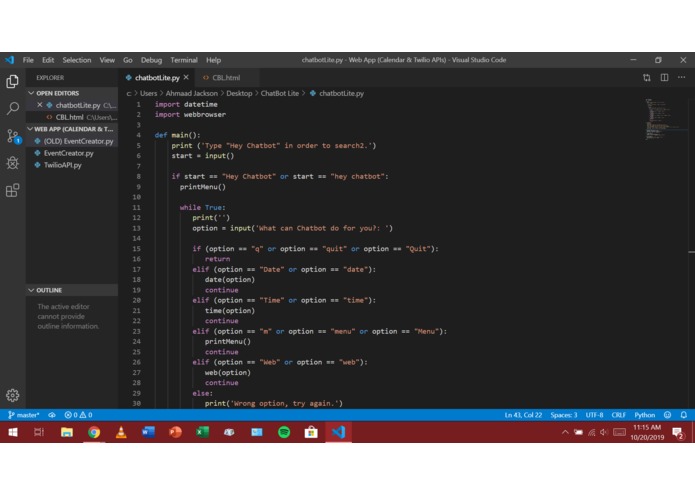Viewport: 695px width, 494px height.
Task: Open Excel from taskbar
Action: [x=203, y=432]
